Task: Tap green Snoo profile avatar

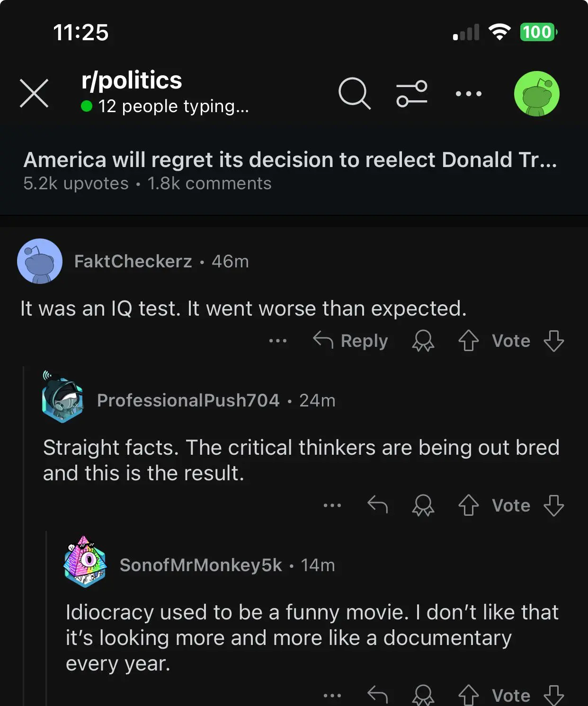Action: point(536,94)
